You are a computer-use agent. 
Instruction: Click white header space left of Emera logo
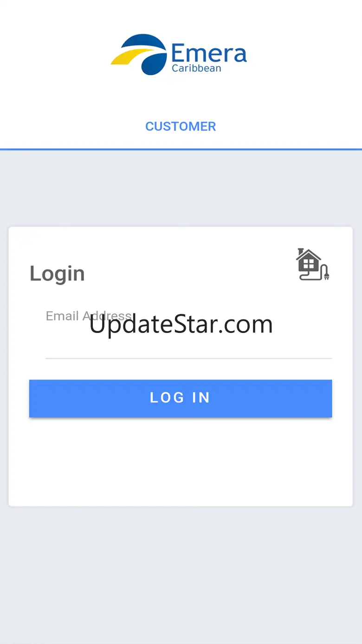pyautogui.click(x=53, y=53)
